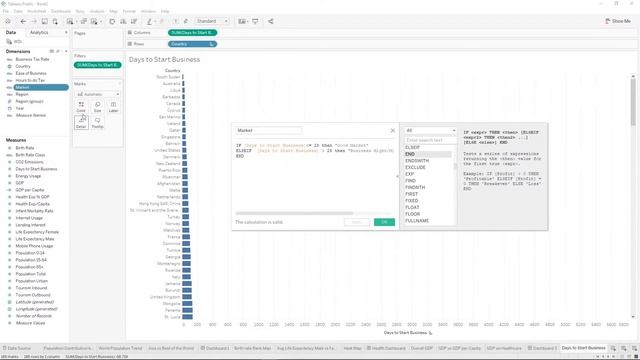Click the Highlight pen toolbar icon
Viewport: 640px width, 360px height.
click(x=149, y=21)
